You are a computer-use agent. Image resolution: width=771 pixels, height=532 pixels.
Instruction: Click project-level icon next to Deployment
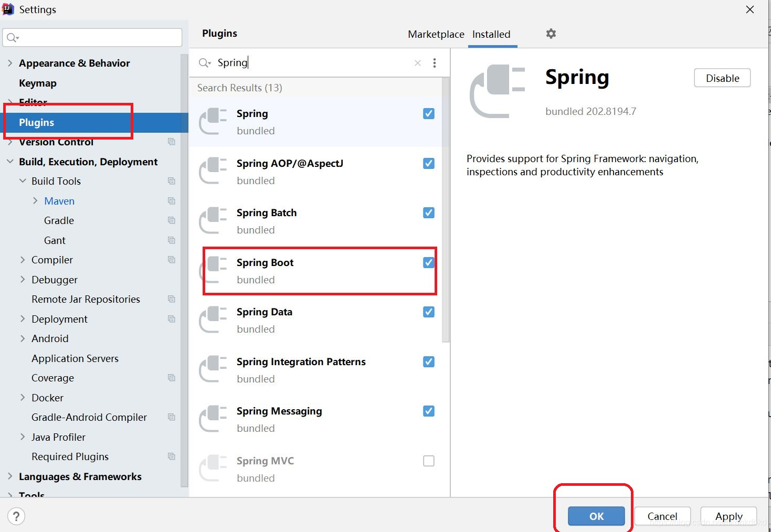pos(171,319)
